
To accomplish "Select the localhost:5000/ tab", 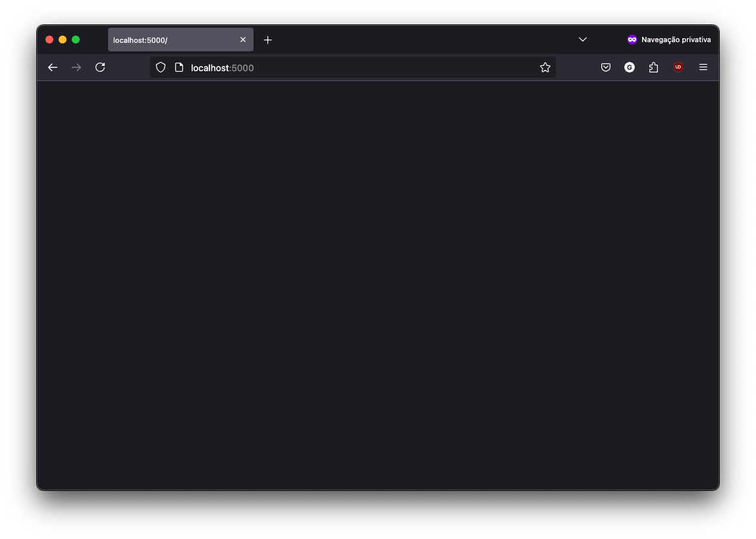I will click(x=171, y=40).
